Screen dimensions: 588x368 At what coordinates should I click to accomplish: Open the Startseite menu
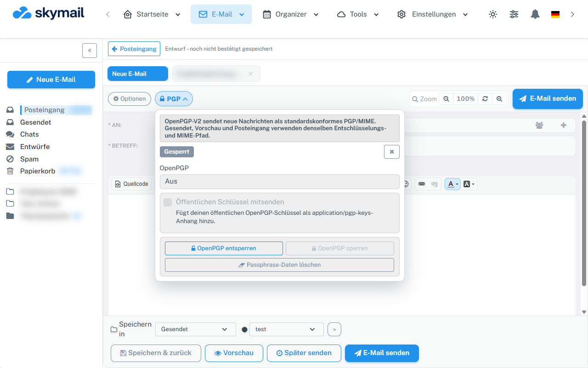(x=152, y=14)
